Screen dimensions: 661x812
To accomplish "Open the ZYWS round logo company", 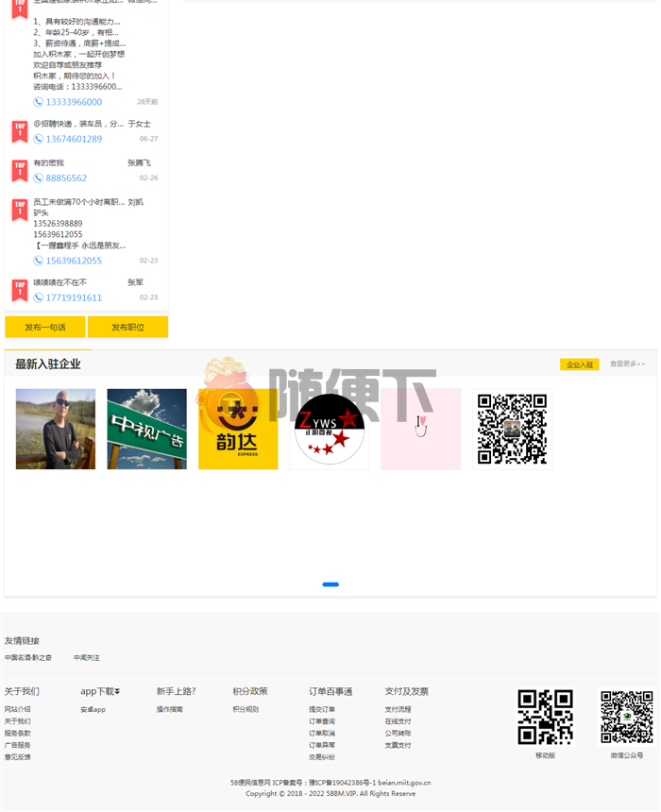I will 329,429.
